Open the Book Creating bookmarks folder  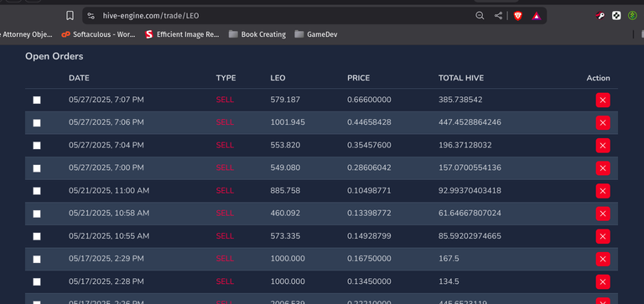tap(257, 34)
